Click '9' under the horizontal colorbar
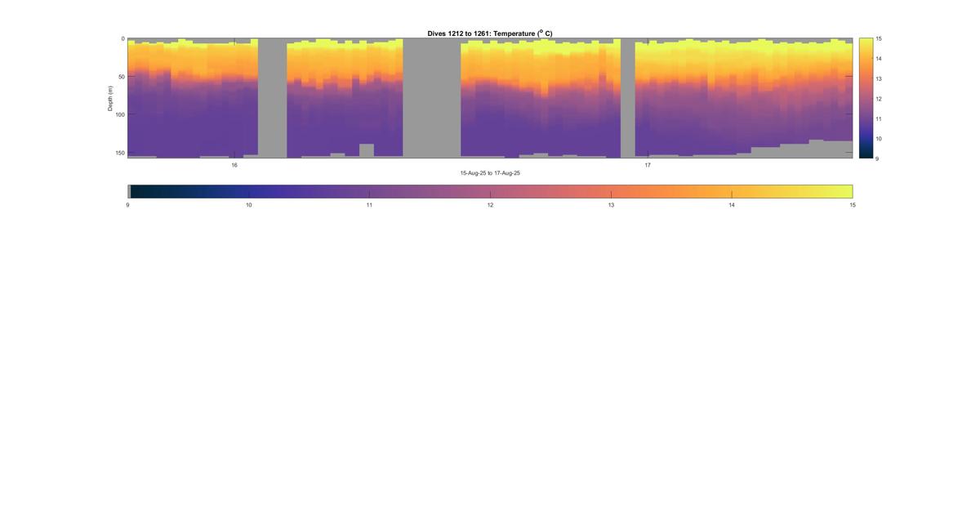This screenshot has width=980, height=508. click(x=127, y=205)
